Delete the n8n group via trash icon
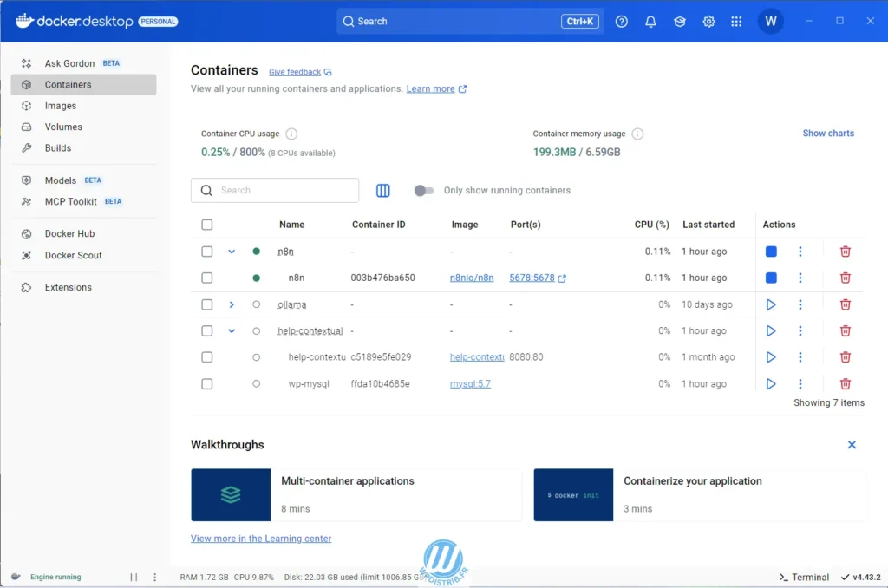The height and width of the screenshot is (588, 888). [x=845, y=252]
